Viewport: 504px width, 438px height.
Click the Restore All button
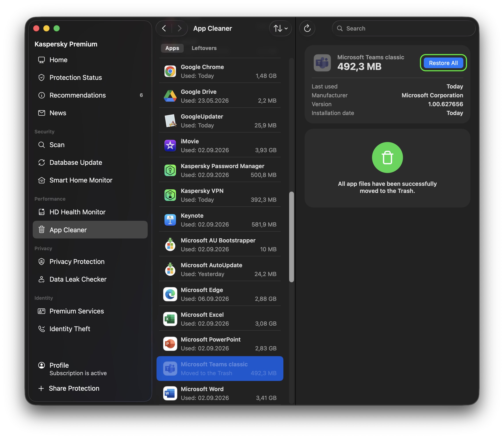[x=443, y=63]
